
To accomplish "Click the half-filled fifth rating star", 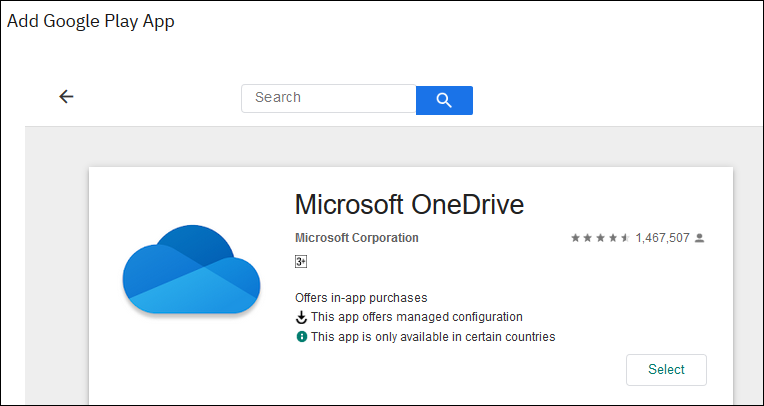I will click(626, 238).
